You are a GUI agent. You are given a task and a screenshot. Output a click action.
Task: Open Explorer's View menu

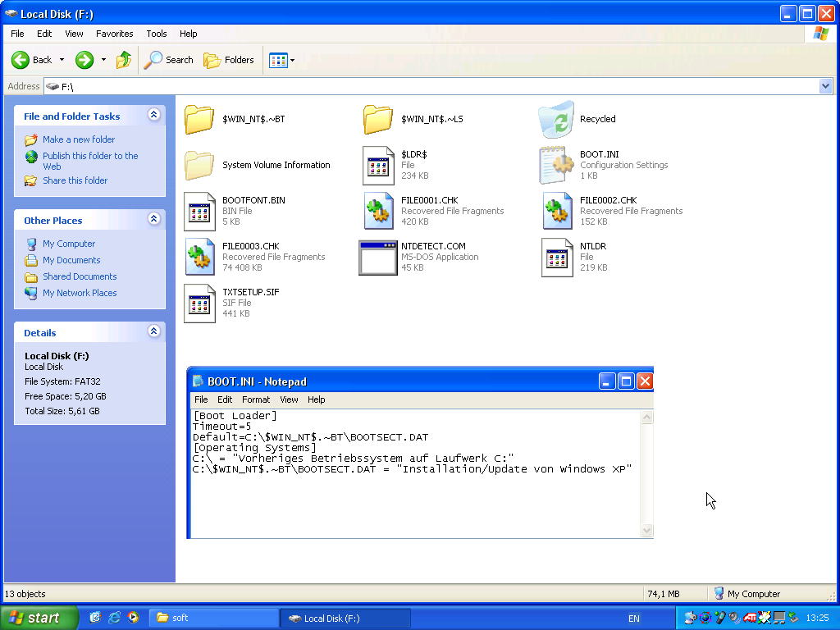(x=74, y=34)
